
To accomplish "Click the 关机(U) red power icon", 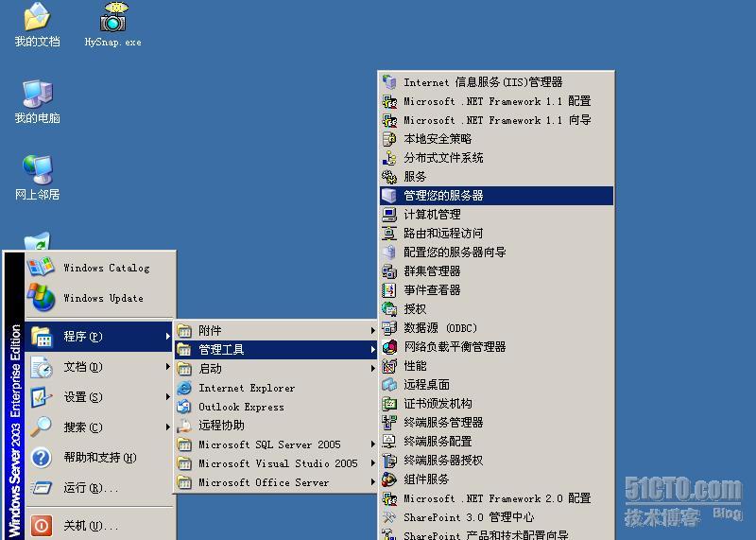I will (41, 525).
